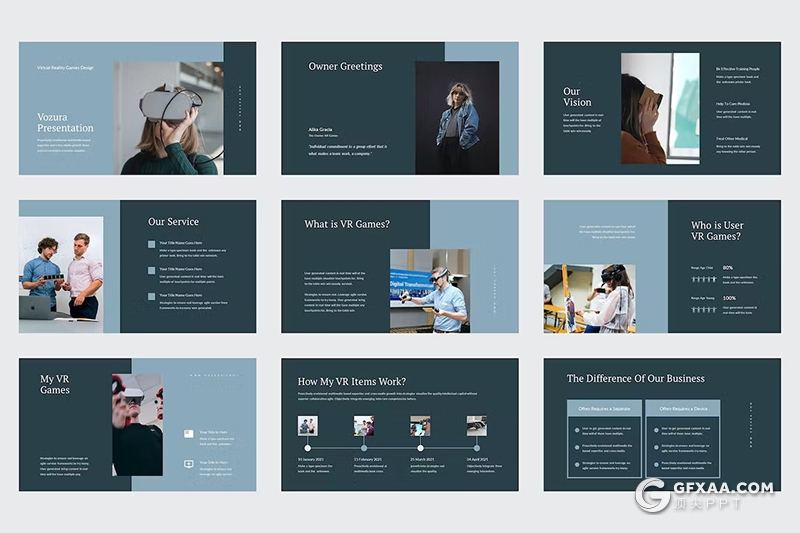The width and height of the screenshot is (800, 533).
Task: Select the Often Requires a Device column header
Action: [682, 408]
